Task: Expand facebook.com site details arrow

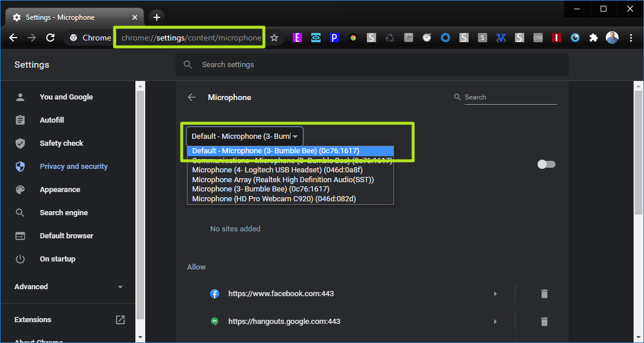Action: (x=495, y=294)
